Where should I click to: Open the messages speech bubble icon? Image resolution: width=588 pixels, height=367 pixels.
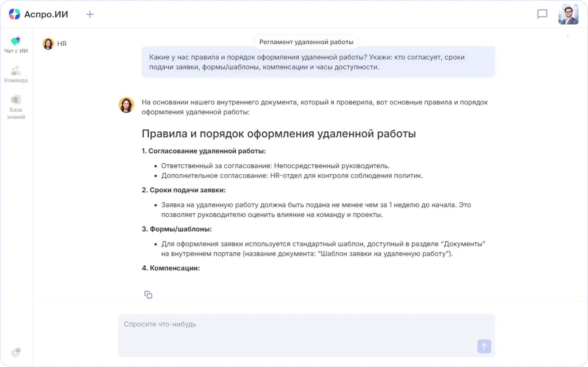(x=542, y=14)
